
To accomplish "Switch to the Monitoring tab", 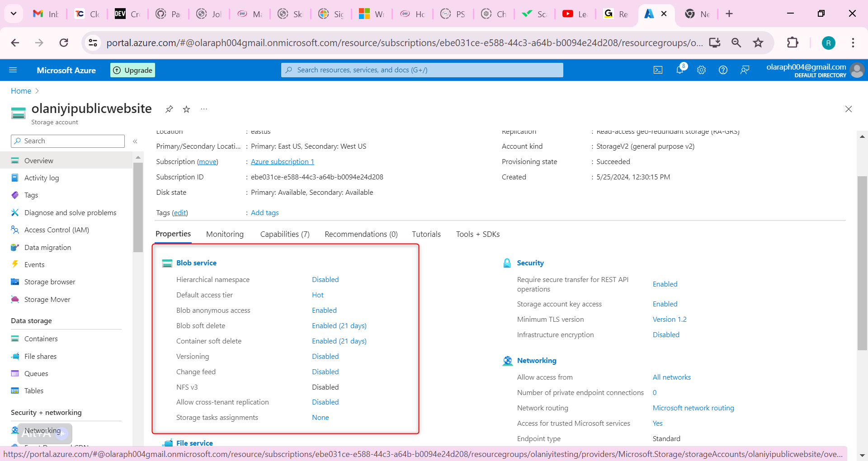I will click(x=225, y=234).
